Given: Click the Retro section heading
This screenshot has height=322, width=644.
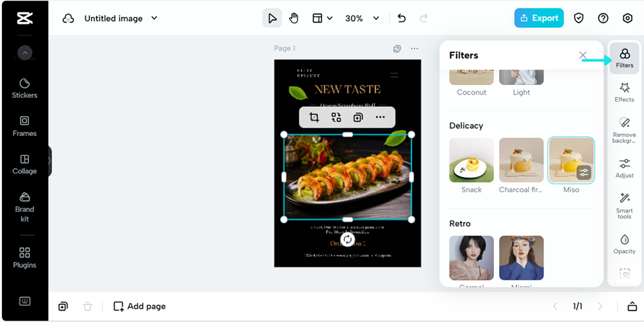Looking at the screenshot, I should [460, 224].
